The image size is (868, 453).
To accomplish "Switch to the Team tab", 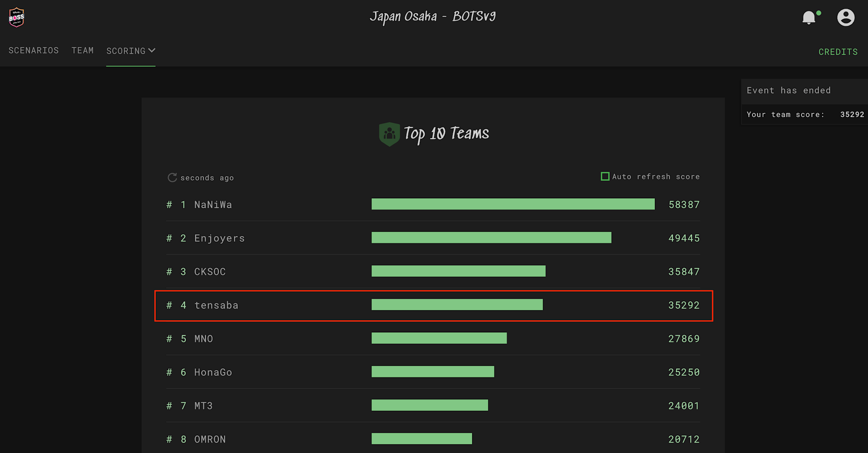I will (x=82, y=51).
